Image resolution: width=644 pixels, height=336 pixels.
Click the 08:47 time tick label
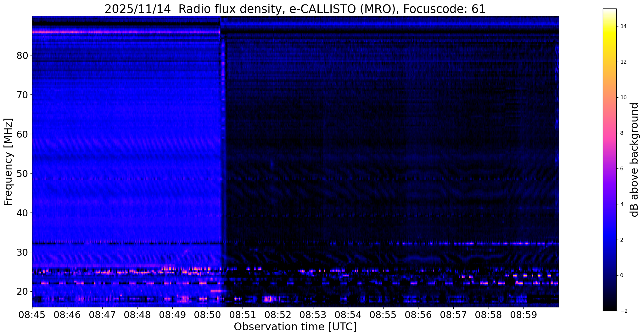102,315
